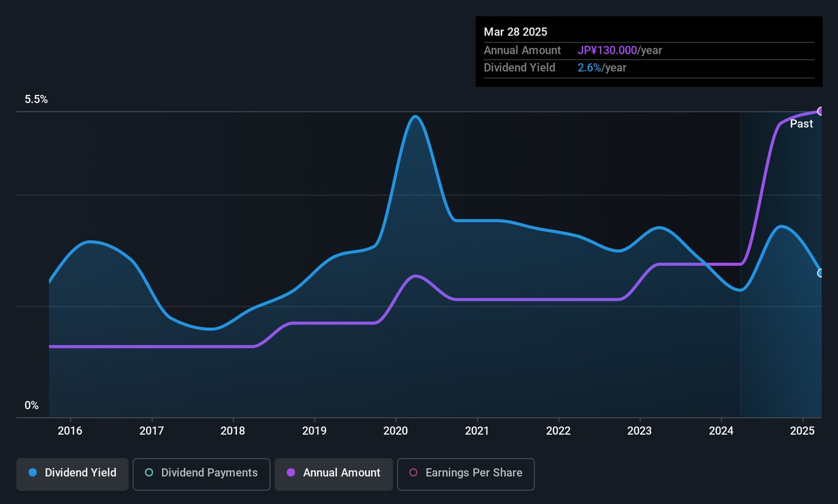The width and height of the screenshot is (838, 504).
Task: Click the 2.6%/year tooltip value
Action: coord(602,68)
